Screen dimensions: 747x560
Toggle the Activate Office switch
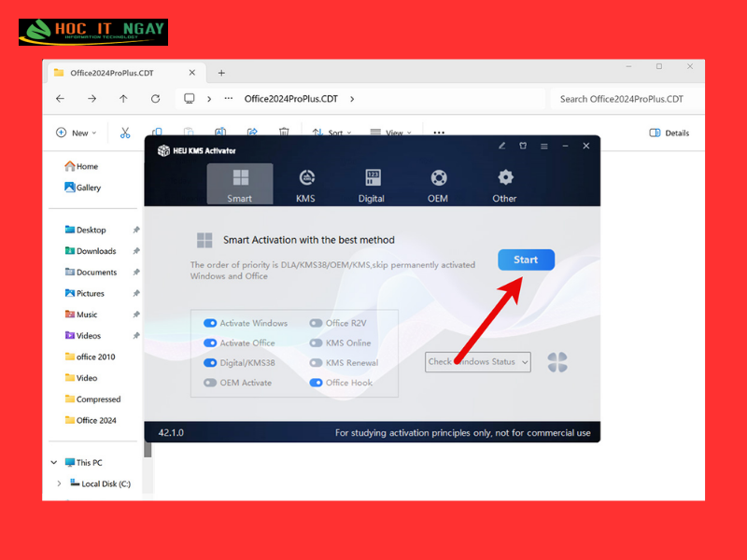tap(210, 343)
